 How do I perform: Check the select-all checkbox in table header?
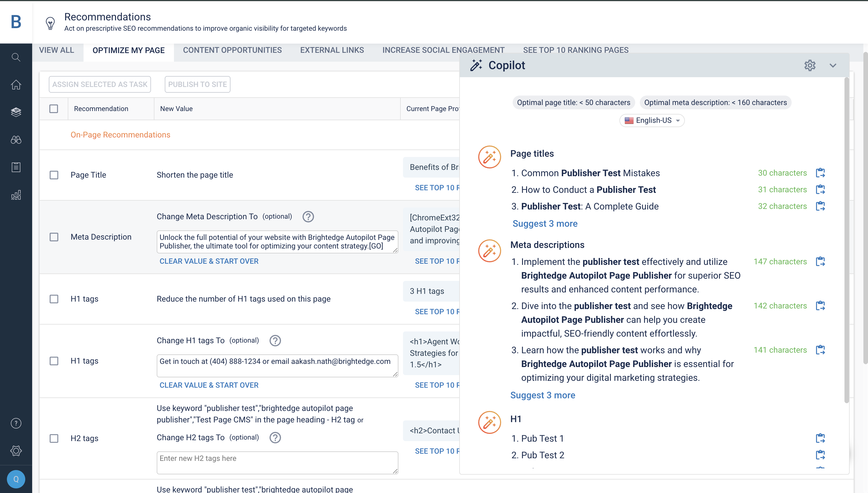pos(54,108)
